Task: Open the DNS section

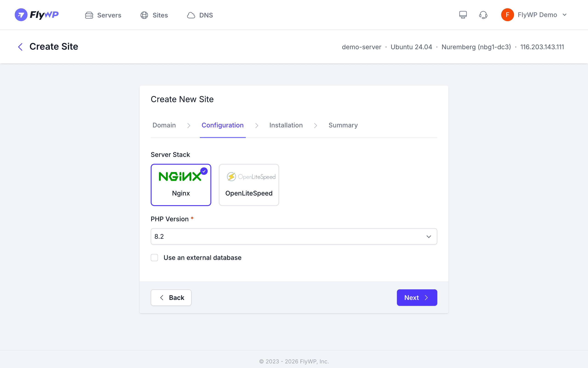Action: point(200,15)
